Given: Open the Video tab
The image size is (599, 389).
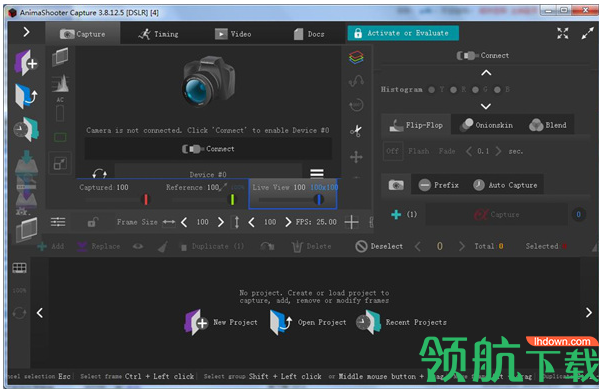Looking at the screenshot, I should (233, 34).
